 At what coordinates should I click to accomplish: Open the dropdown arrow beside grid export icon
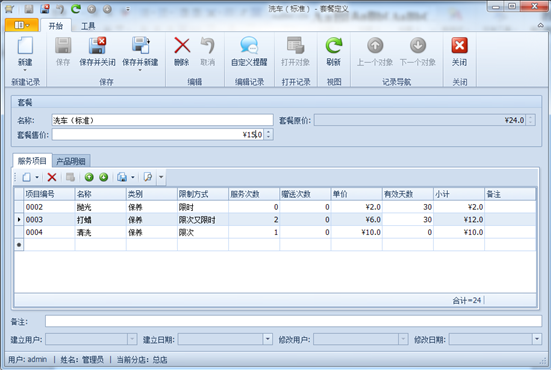tap(132, 177)
